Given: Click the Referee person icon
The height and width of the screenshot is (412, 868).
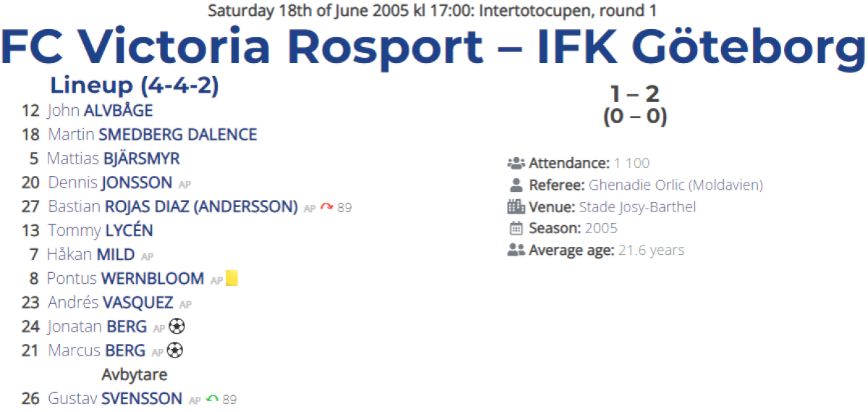Looking at the screenshot, I should 516,185.
